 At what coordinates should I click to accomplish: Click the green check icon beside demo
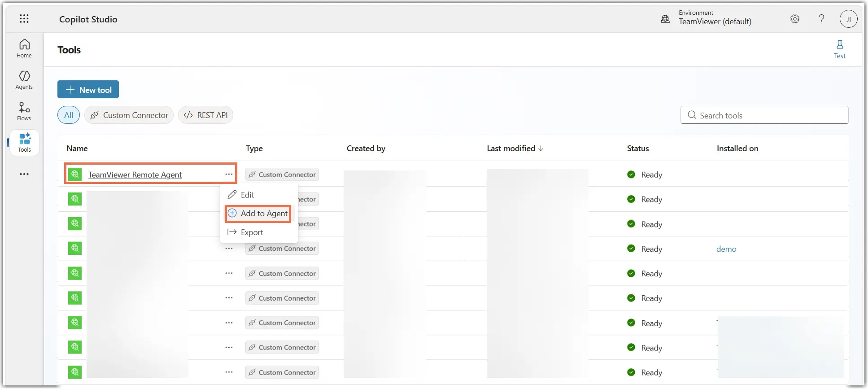click(x=631, y=248)
